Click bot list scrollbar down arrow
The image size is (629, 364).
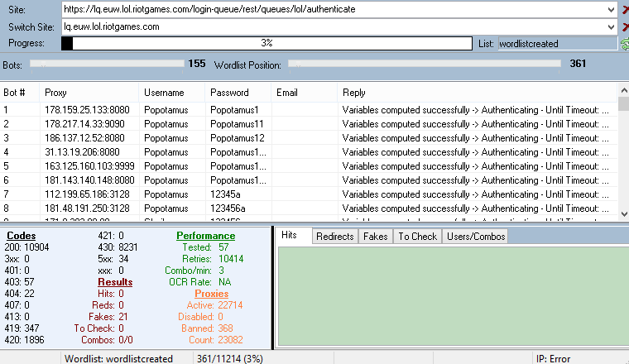624,213
